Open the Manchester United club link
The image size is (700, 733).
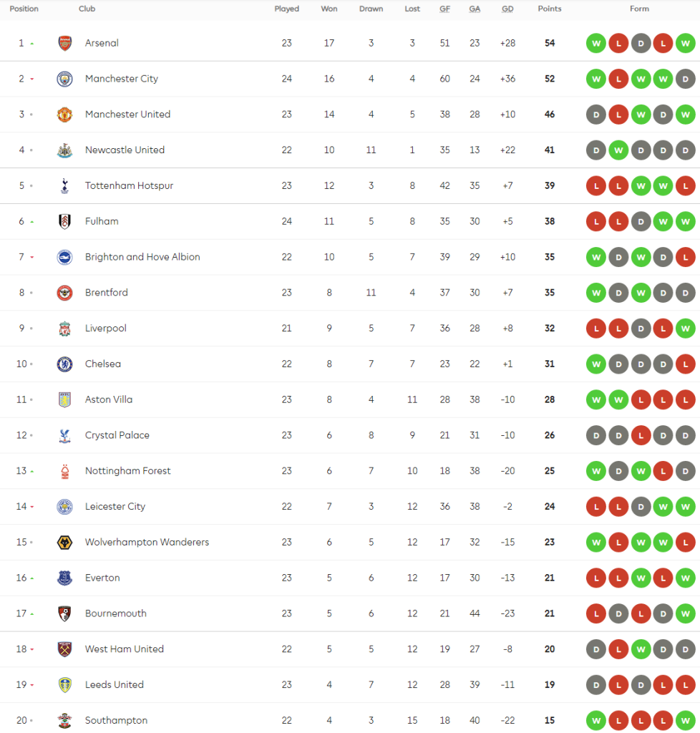tap(127, 115)
